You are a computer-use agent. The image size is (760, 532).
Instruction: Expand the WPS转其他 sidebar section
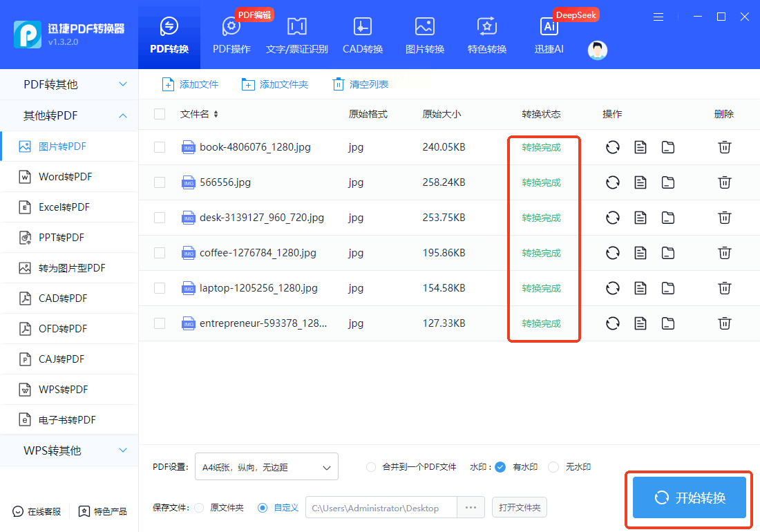point(69,450)
